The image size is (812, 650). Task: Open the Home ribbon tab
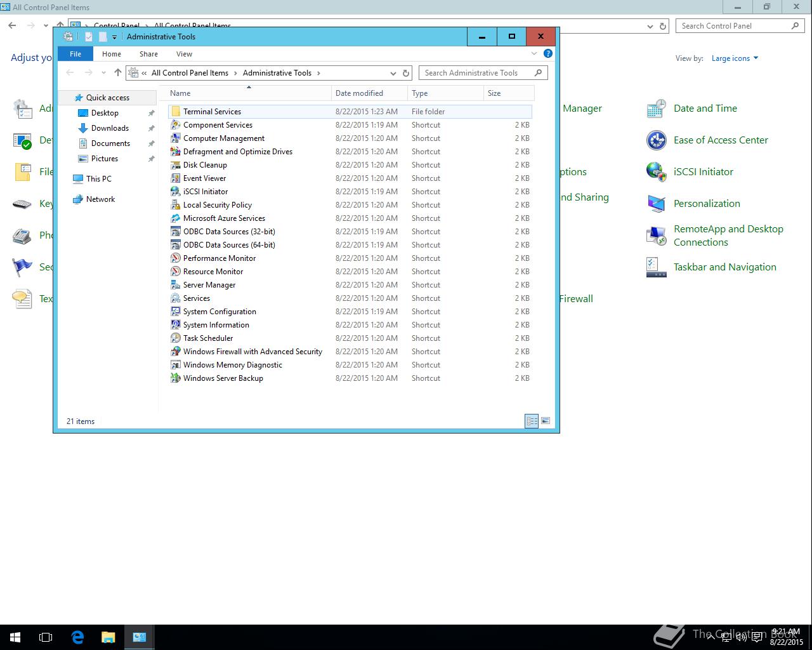tap(112, 54)
